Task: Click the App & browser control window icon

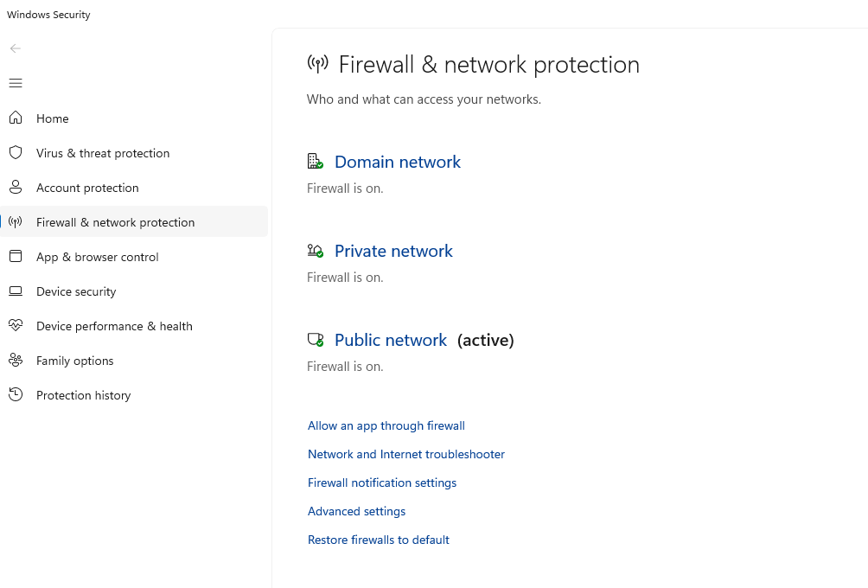Action: (16, 257)
